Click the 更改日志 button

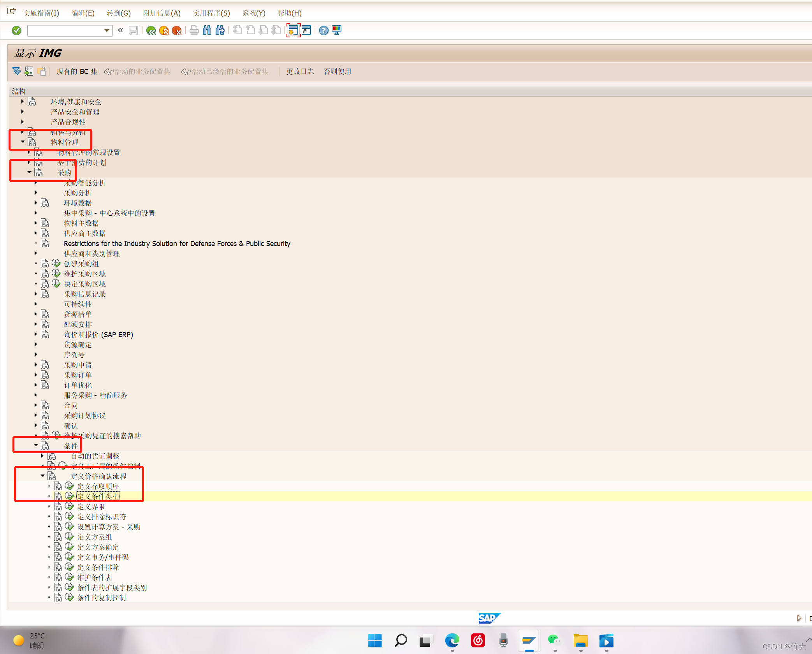tap(300, 71)
